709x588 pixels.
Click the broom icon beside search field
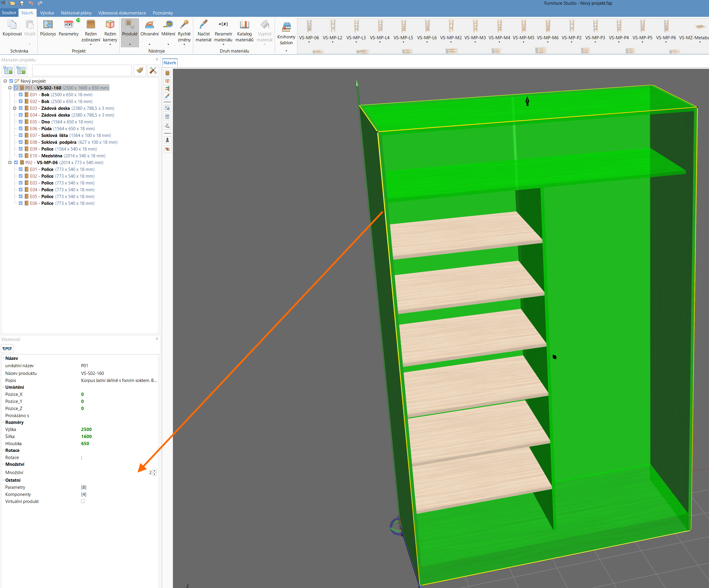pos(140,70)
